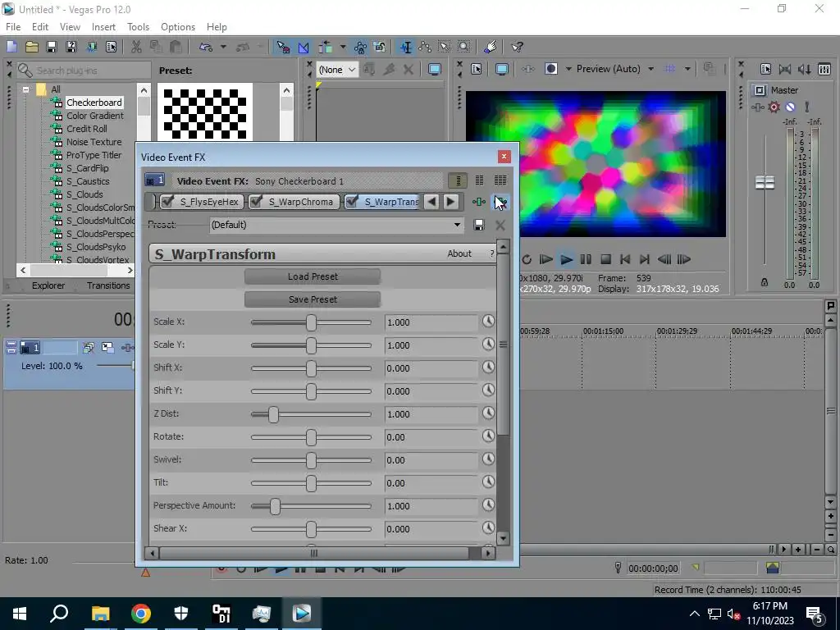The height and width of the screenshot is (630, 840).
Task: Click the New project icon
Action: (x=11, y=47)
